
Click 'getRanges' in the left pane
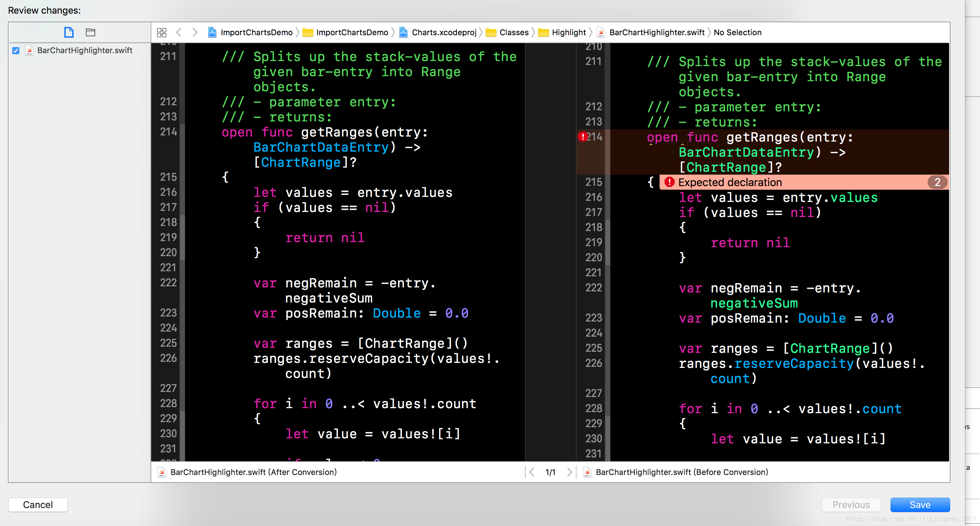click(x=337, y=132)
